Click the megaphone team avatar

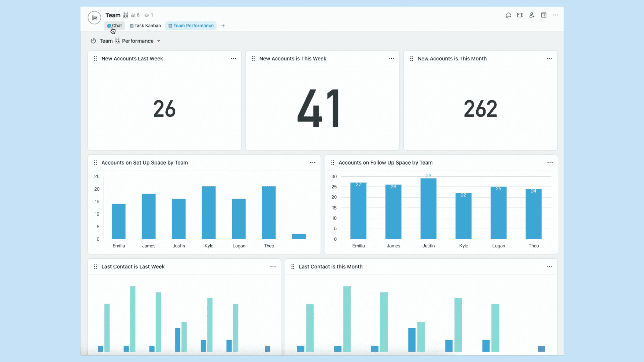[94, 18]
